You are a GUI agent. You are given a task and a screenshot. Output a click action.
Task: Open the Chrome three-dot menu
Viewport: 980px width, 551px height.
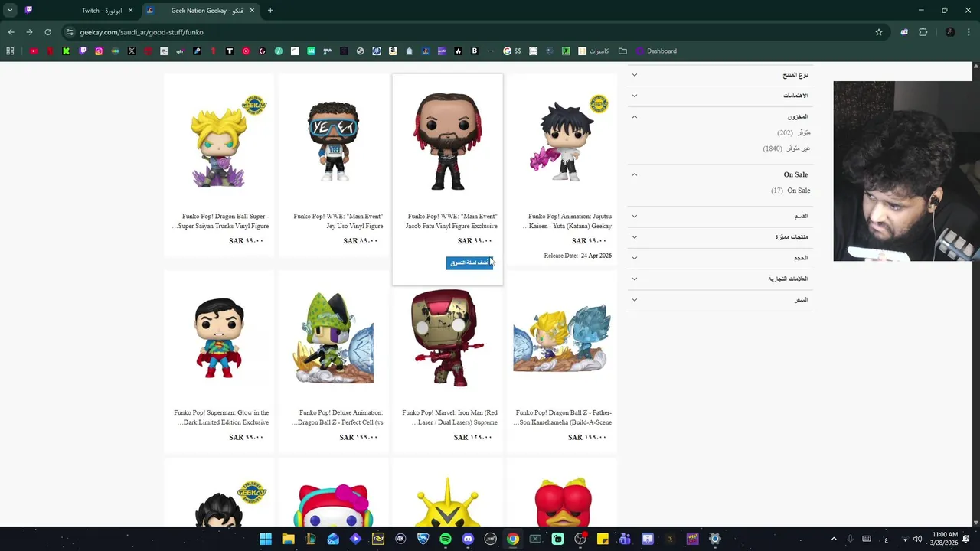coord(969,32)
